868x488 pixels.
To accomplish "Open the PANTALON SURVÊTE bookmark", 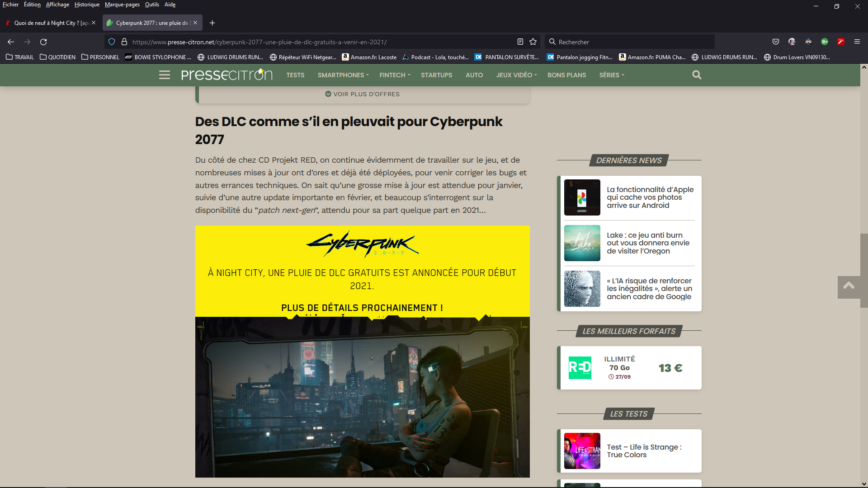I will coord(507,57).
